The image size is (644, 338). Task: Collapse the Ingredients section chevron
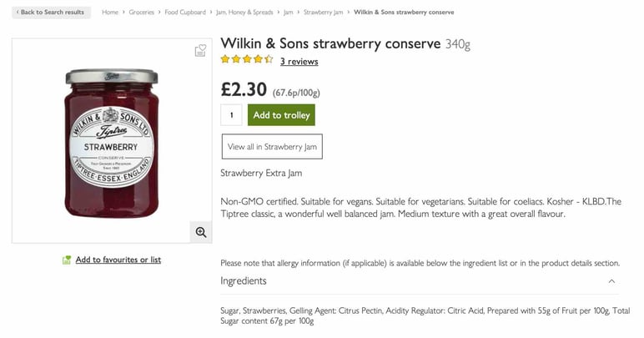click(x=611, y=281)
